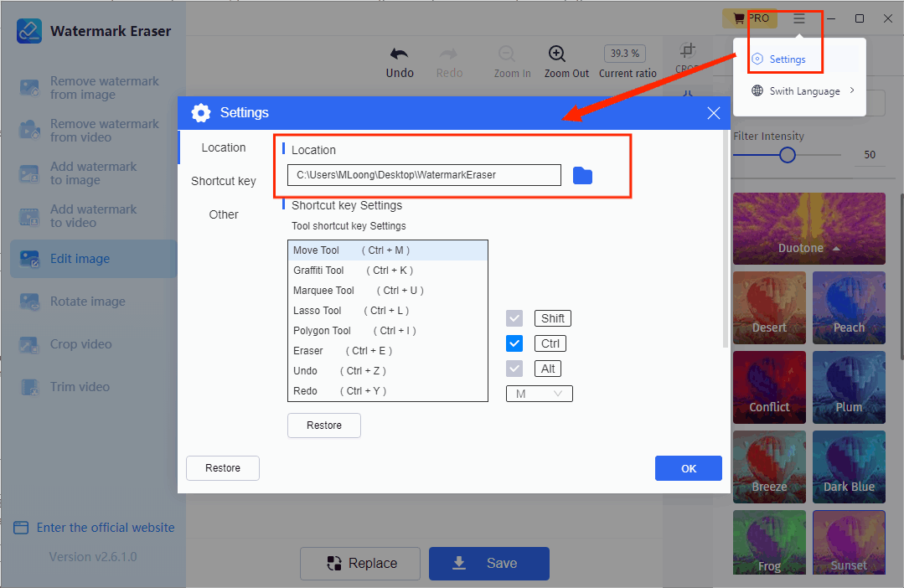Open the hamburger menu icon
The image size is (904, 588).
pos(799,18)
